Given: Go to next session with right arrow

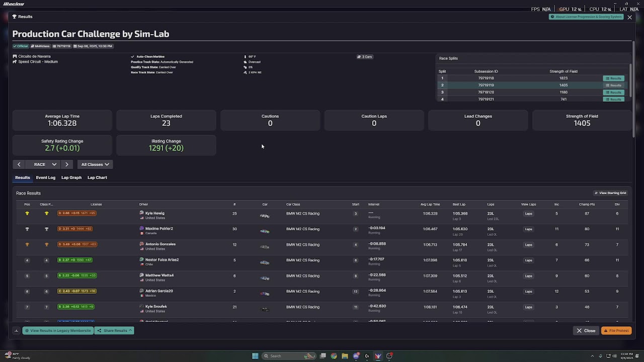Looking at the screenshot, I should click(x=66, y=164).
